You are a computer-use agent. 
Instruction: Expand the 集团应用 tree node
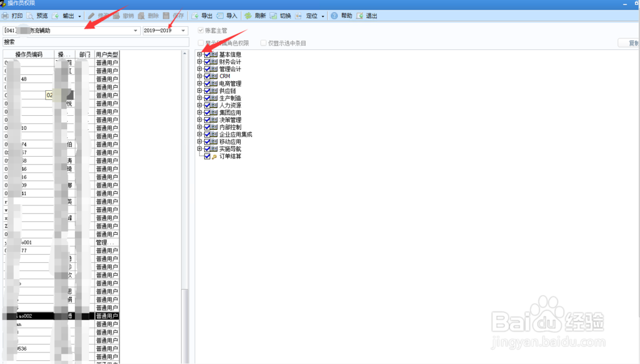200,113
